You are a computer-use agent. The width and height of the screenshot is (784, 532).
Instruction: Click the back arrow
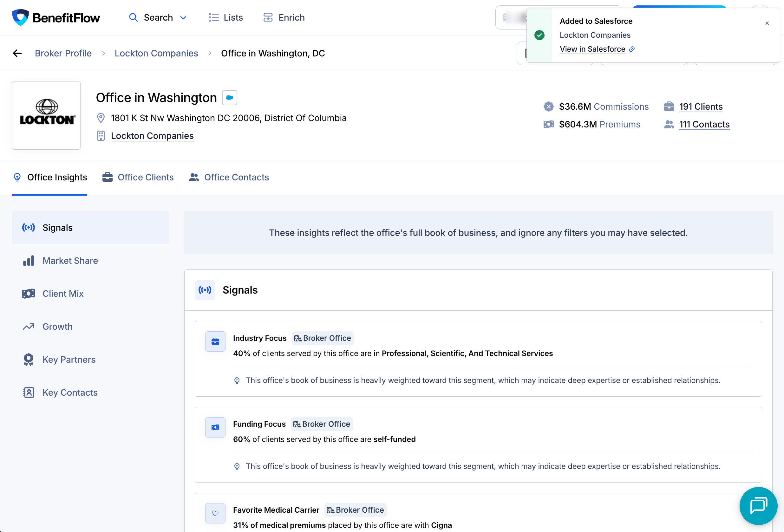click(17, 53)
